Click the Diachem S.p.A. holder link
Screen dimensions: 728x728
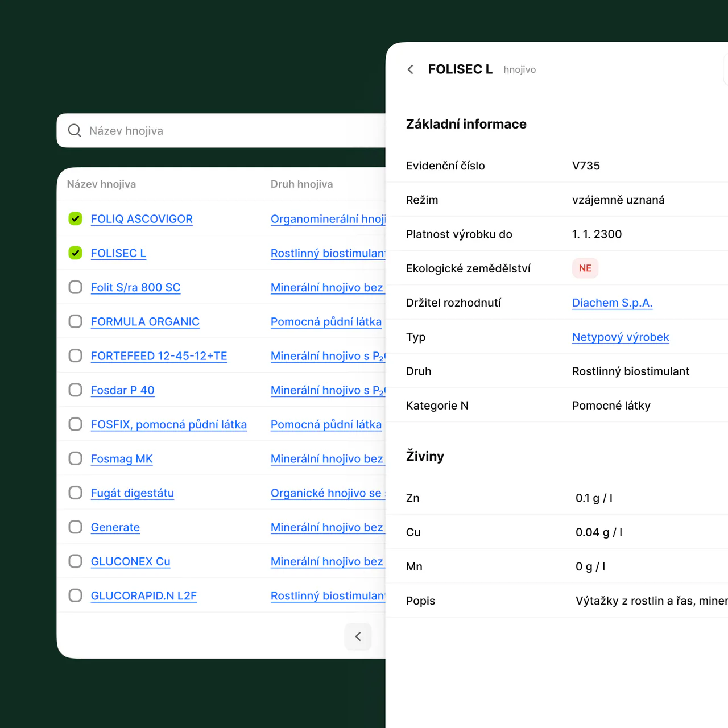point(612,303)
